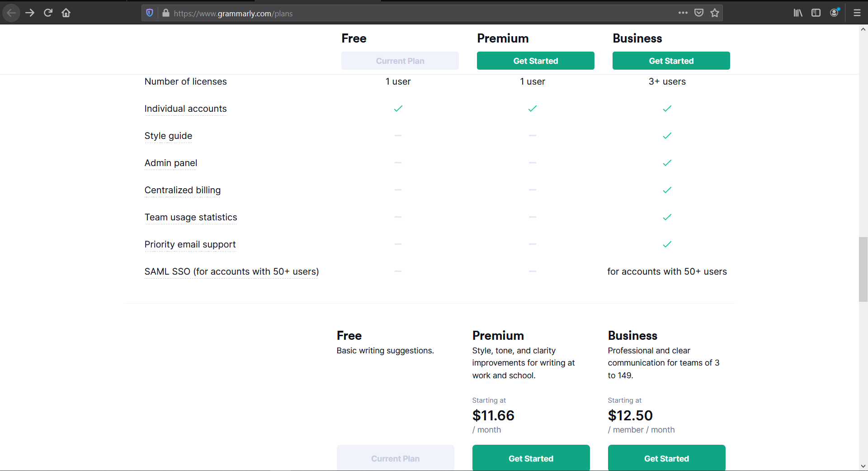Click Business checkmark for Individual accounts

coord(667,109)
